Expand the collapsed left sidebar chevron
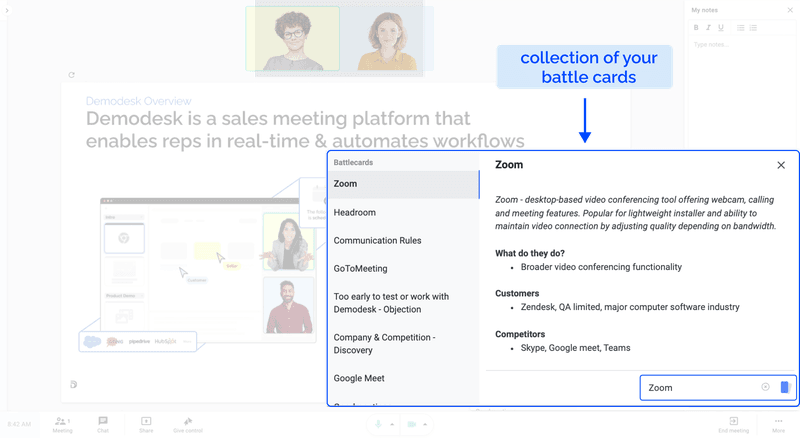Screen dimensions: 800x438 (x=7, y=10)
